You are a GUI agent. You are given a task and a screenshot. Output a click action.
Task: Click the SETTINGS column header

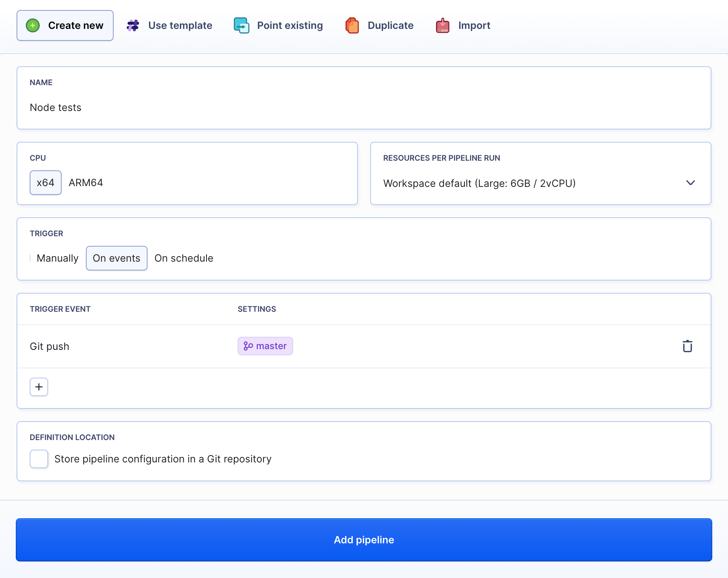click(257, 309)
